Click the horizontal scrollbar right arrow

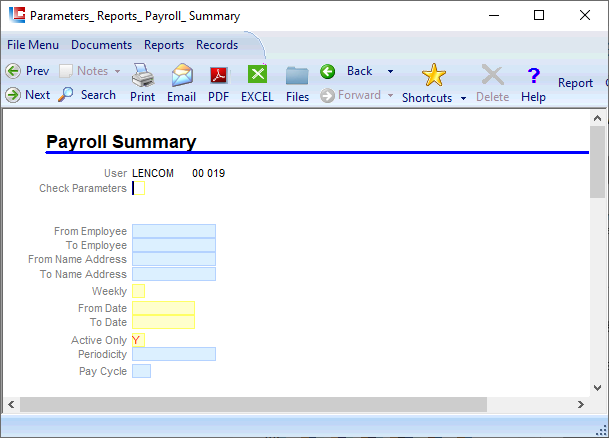point(581,405)
